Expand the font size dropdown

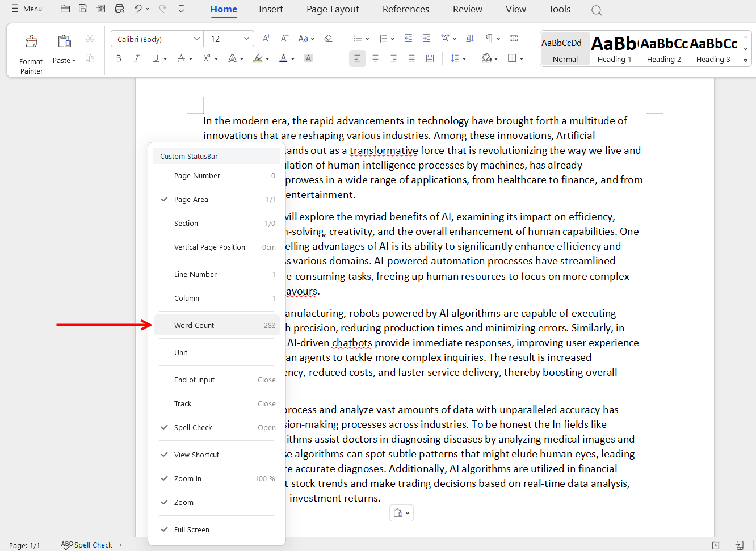(x=246, y=39)
